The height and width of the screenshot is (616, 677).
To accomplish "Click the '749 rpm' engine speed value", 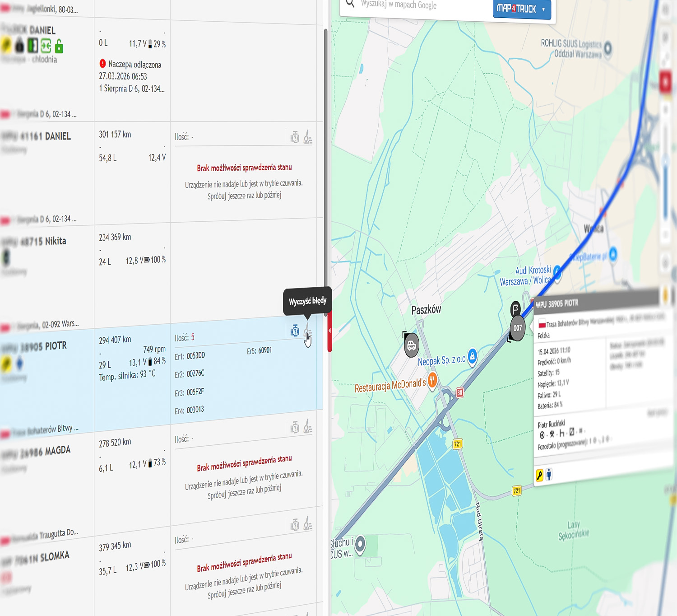I will (x=154, y=349).
